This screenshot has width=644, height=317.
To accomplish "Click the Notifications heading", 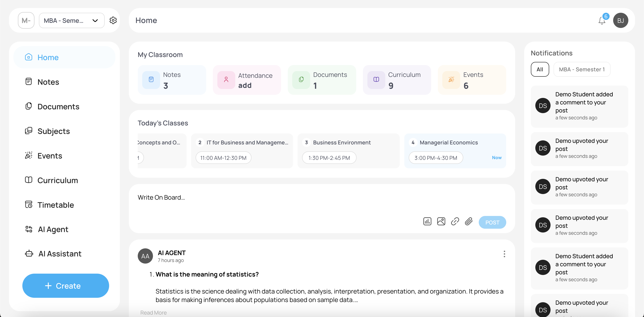I will (x=551, y=53).
